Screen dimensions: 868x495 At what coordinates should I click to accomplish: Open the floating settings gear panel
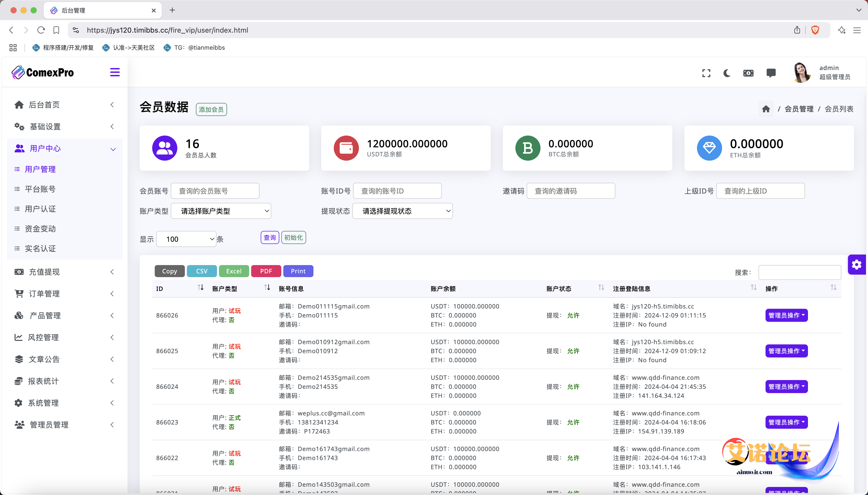click(x=856, y=265)
